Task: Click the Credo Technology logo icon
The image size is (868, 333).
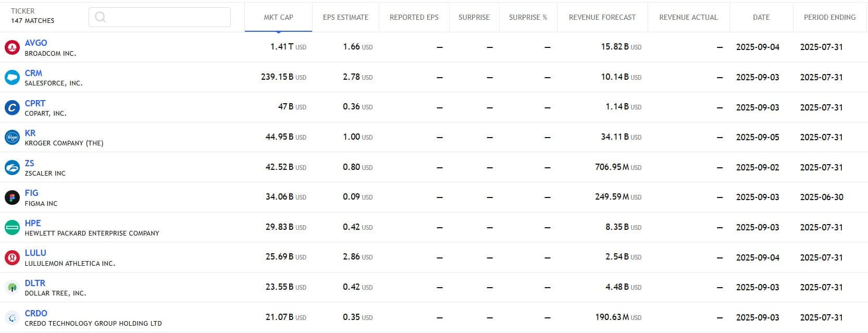Action: 12,318
